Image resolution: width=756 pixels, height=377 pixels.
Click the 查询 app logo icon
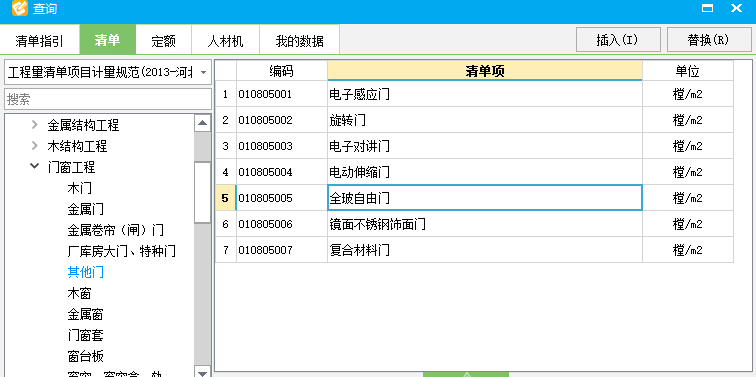click(20, 8)
